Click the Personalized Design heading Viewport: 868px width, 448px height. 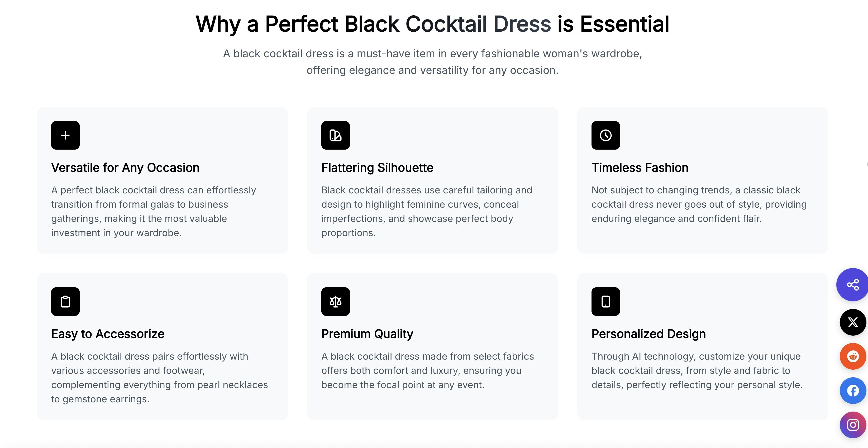tap(649, 334)
